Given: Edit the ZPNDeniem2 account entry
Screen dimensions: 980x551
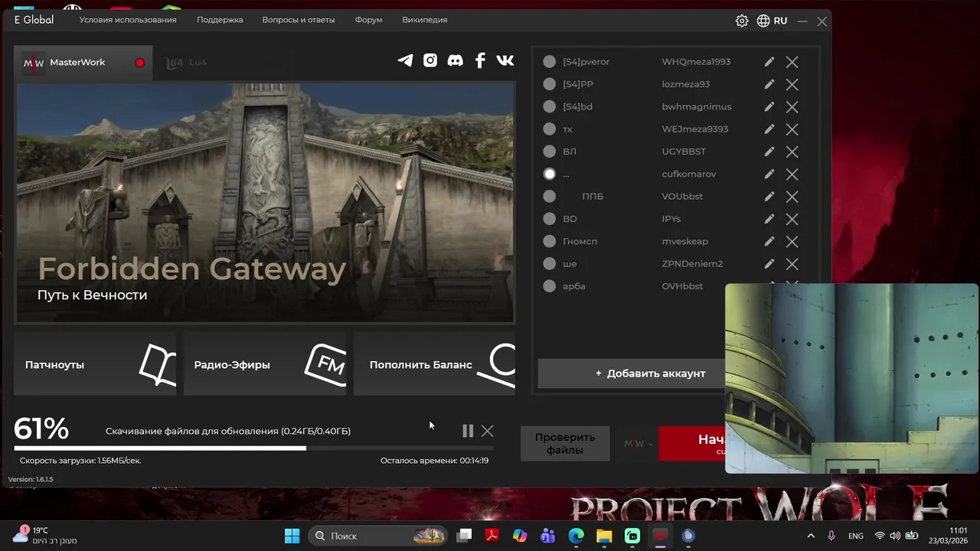Looking at the screenshot, I should click(769, 264).
